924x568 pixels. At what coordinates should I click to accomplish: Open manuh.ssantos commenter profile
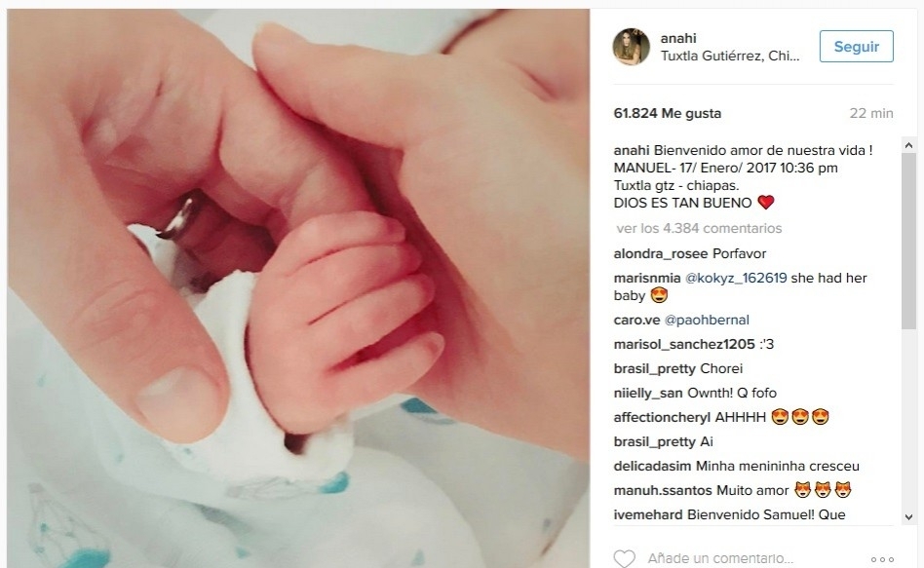[663, 490]
